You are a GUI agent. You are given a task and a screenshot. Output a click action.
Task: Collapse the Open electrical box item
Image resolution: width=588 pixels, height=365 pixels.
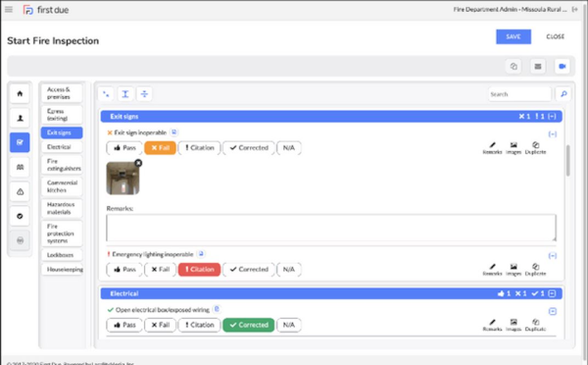[x=553, y=311]
